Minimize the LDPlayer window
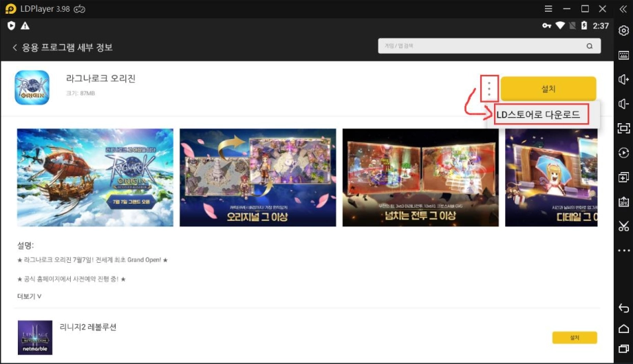This screenshot has height=364, width=633. tap(567, 8)
